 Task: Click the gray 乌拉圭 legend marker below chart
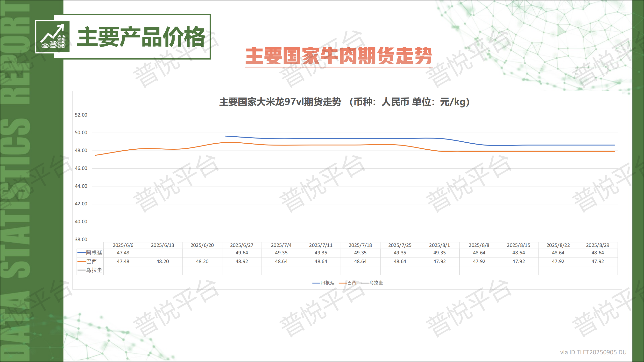click(365, 283)
